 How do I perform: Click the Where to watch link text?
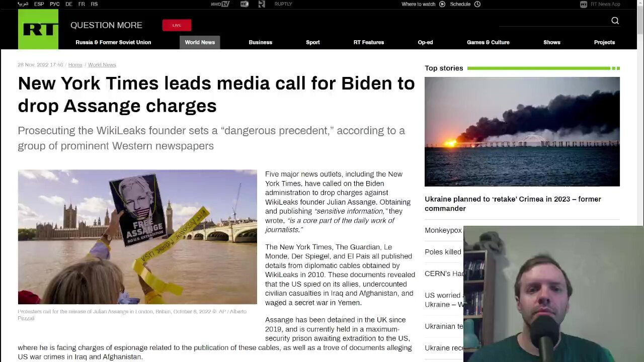click(419, 4)
